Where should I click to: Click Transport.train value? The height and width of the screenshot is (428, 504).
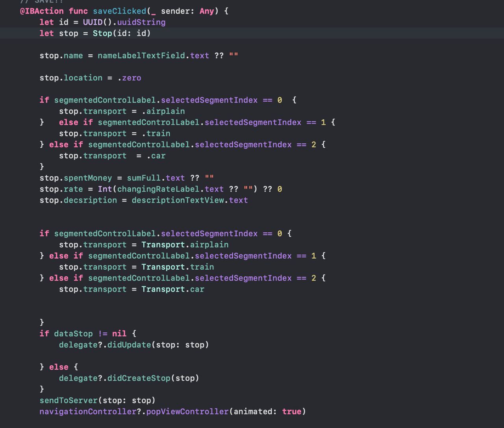178,267
